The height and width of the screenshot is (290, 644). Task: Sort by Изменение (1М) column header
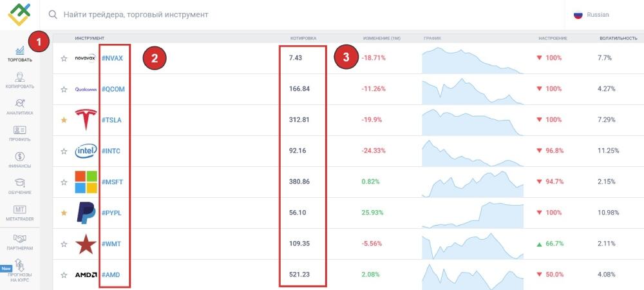tap(381, 38)
